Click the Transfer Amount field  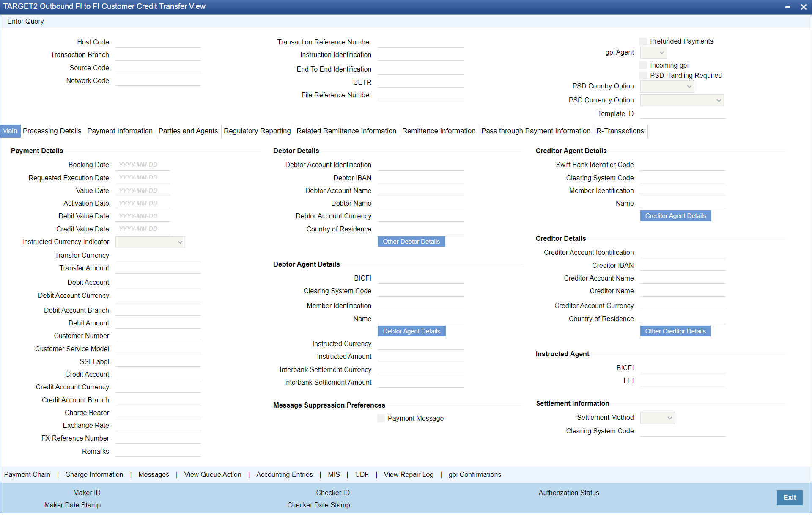pos(158,268)
